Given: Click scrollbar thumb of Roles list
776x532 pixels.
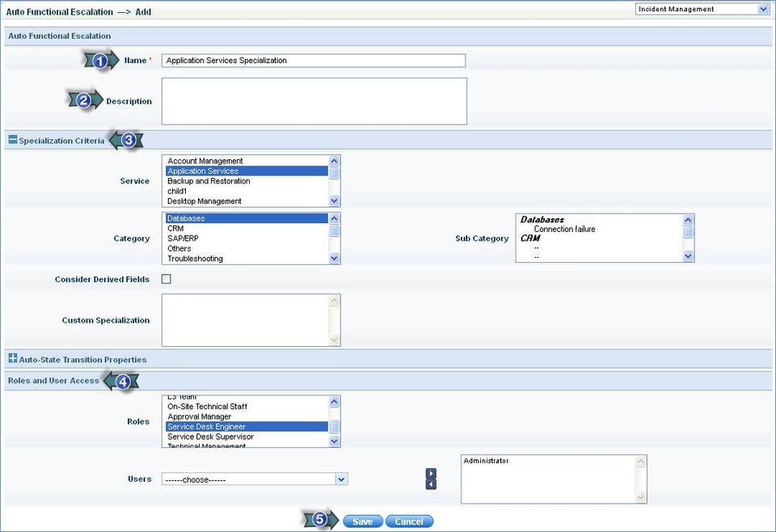Looking at the screenshot, I should 335,426.
